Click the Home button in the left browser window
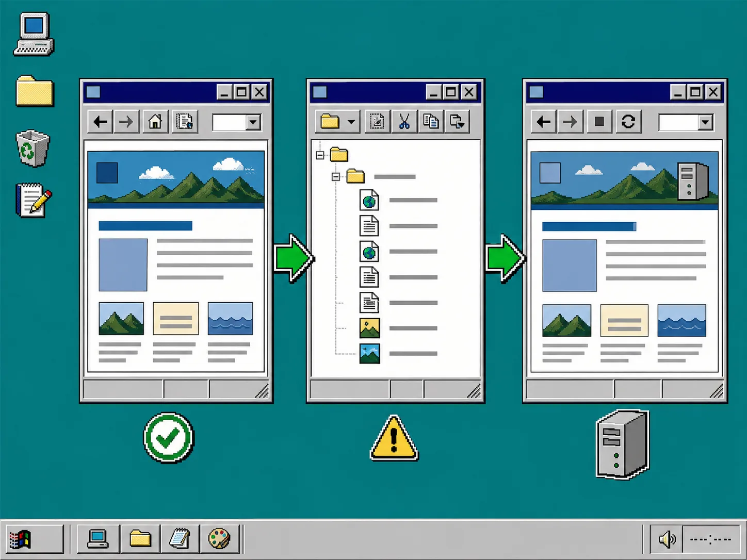The width and height of the screenshot is (747, 560). [155, 122]
